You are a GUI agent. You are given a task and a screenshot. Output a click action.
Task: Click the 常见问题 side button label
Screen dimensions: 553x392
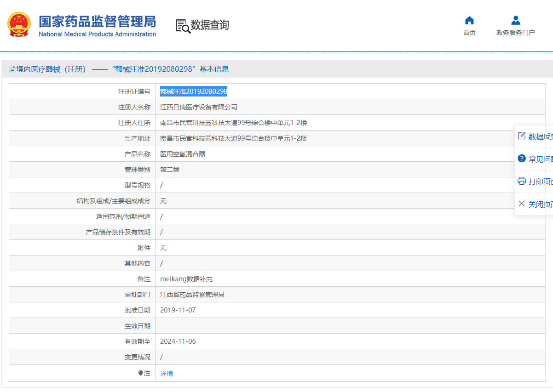pos(541,159)
